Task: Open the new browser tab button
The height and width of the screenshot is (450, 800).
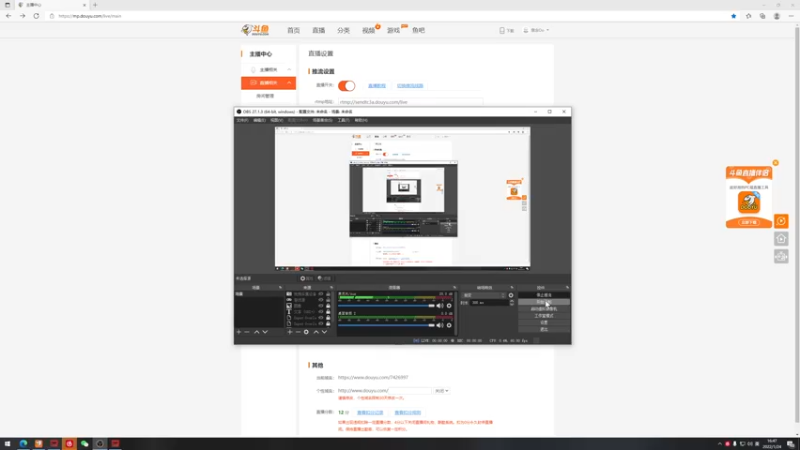Action: coord(95,5)
